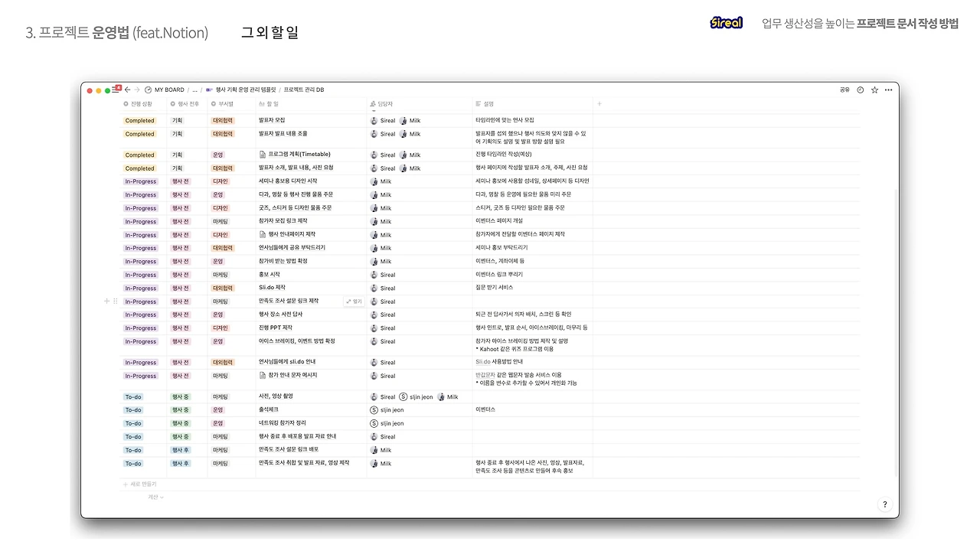Click the 행사 장소 사전 답사 task title

[x=281, y=315]
